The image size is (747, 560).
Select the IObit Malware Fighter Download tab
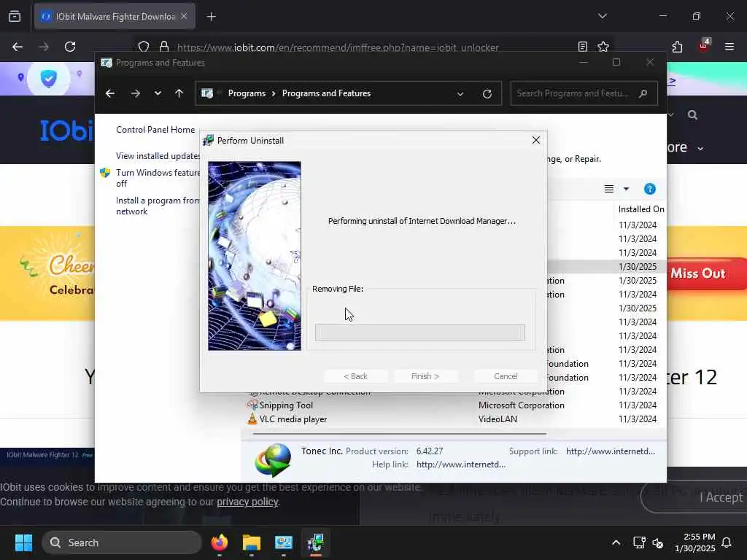[x=115, y=17]
